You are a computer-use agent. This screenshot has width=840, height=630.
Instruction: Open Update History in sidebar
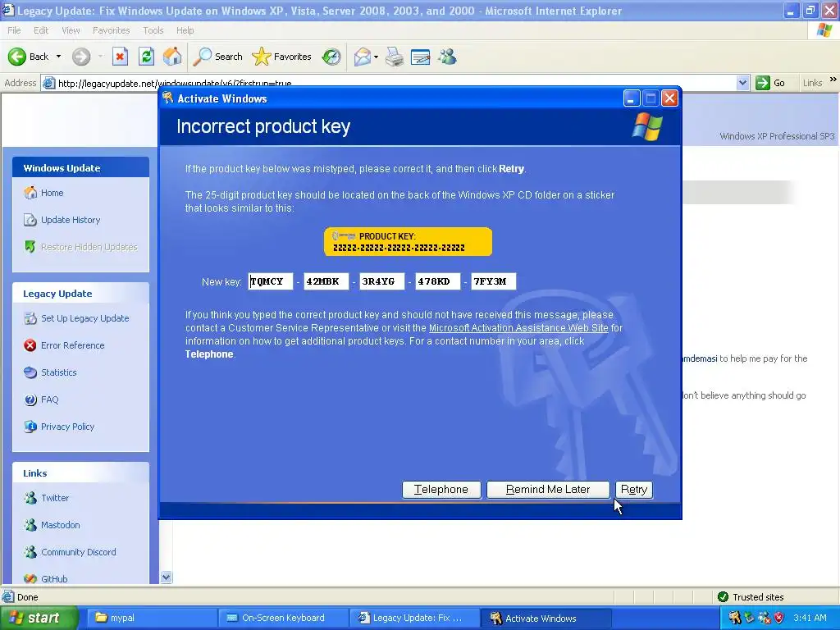coord(71,220)
